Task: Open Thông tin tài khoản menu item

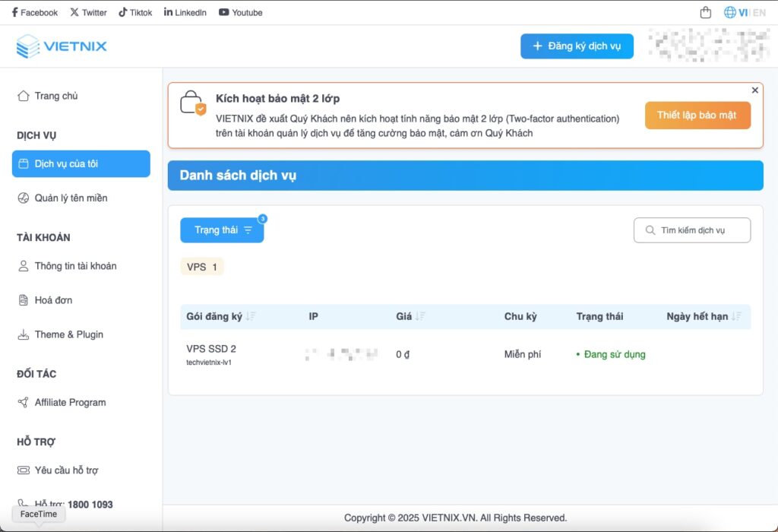Action: [x=74, y=266]
